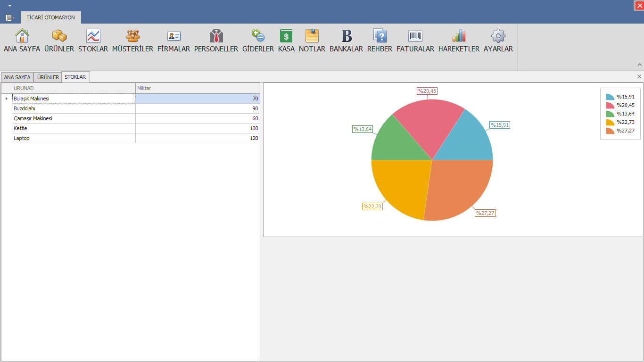Click the quantity cell with value 120
The width and height of the screenshot is (644, 362).
coord(198,138)
